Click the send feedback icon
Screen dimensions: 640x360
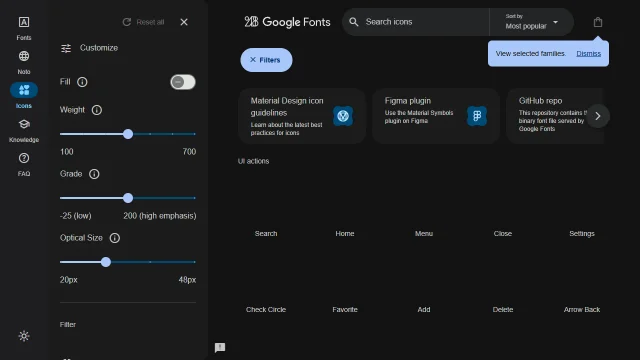(x=220, y=347)
